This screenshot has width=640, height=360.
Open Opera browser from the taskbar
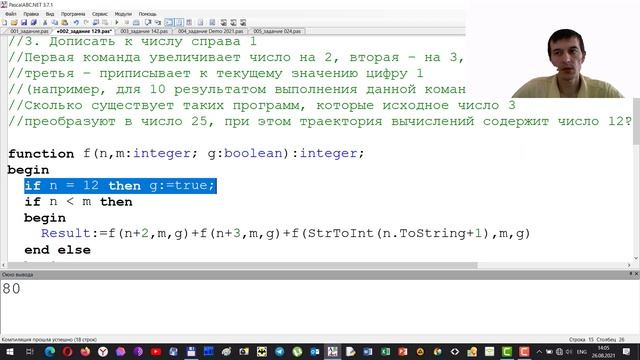[67, 351]
